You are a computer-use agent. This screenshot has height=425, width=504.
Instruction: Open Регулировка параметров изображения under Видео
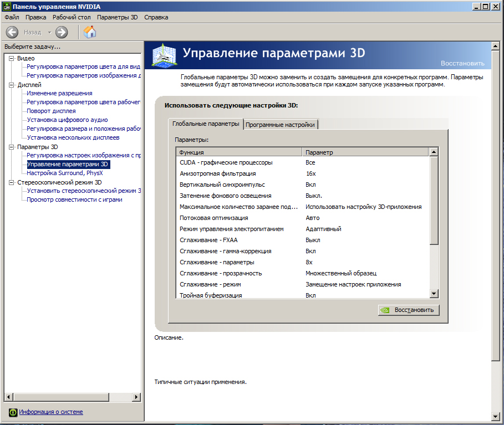coord(84,75)
